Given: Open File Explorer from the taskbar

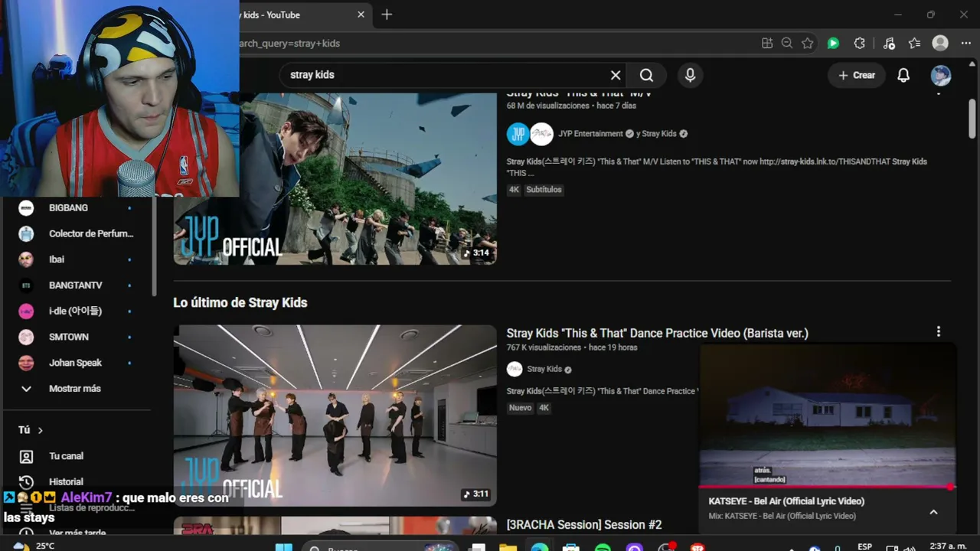Looking at the screenshot, I should click(508, 546).
